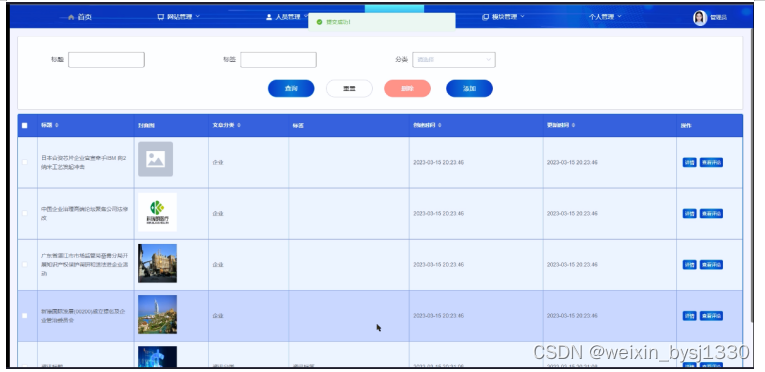Click the Burj Al Arab seaside cover thumbnail
This screenshot has height=372, width=765.
tap(157, 314)
